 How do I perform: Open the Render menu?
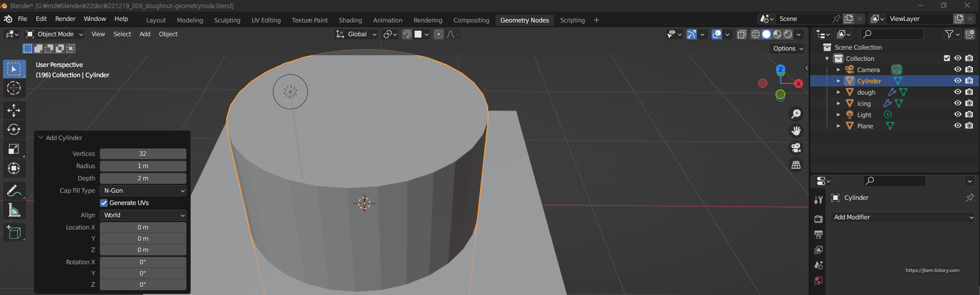coord(65,19)
